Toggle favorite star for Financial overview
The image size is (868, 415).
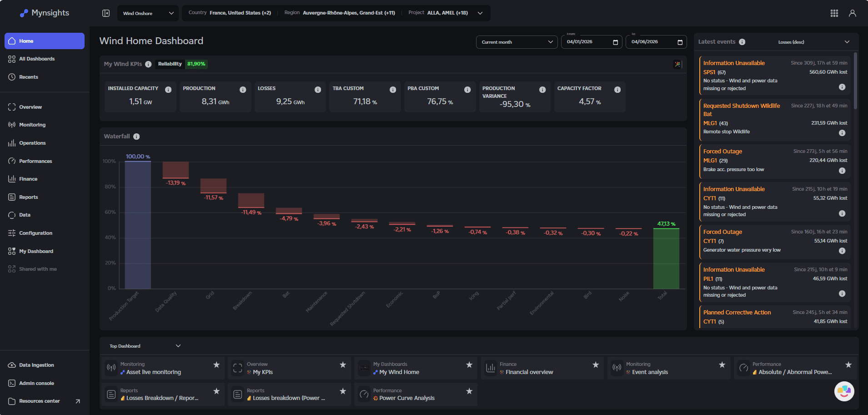click(x=595, y=365)
